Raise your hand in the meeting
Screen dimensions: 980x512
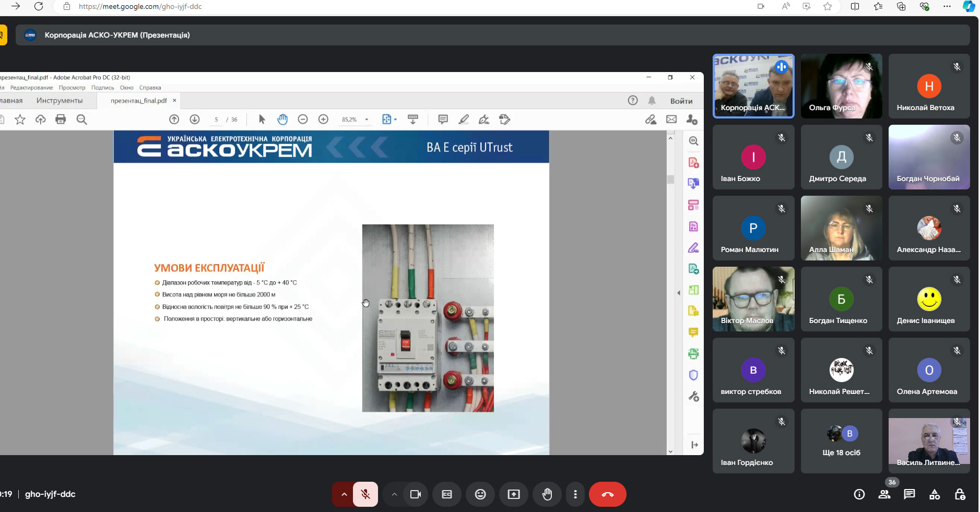click(547, 494)
